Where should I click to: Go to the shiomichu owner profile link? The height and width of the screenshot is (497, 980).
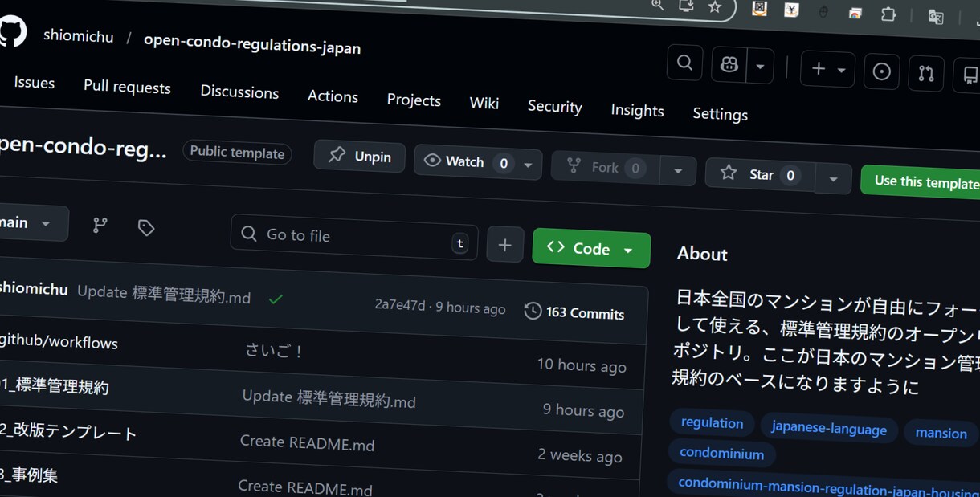coord(79,36)
